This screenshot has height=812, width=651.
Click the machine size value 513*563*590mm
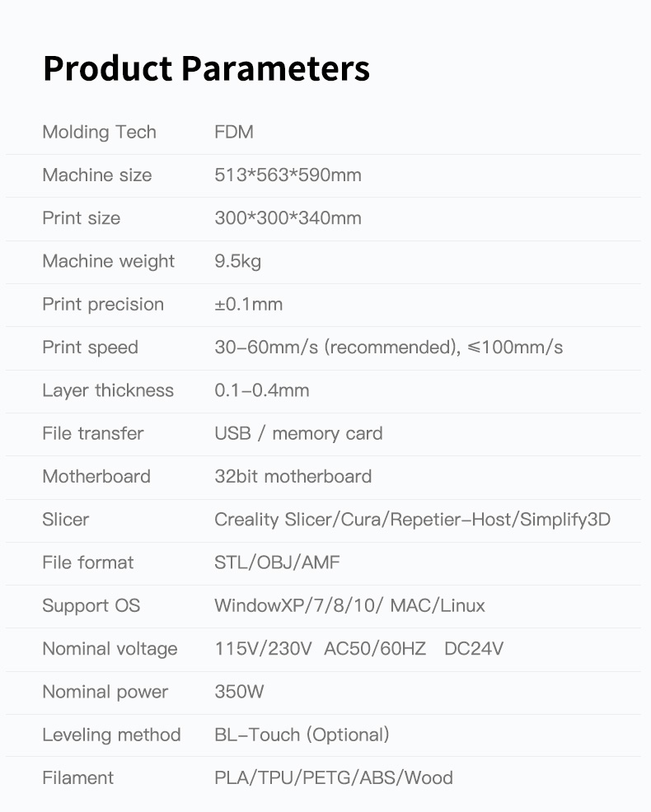coord(288,175)
